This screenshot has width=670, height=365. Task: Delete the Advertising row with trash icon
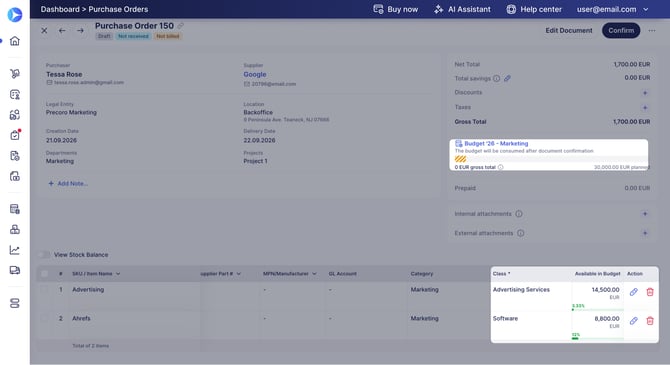click(x=650, y=292)
